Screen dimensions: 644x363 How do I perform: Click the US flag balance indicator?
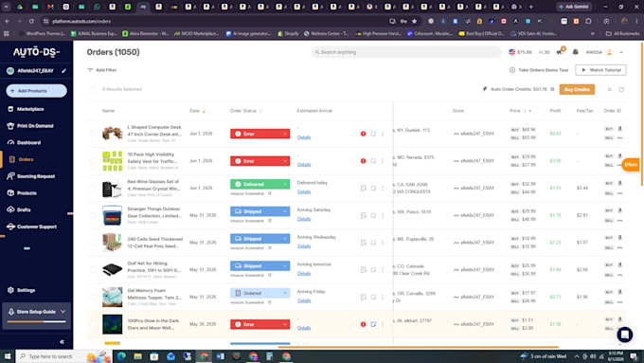(x=520, y=52)
